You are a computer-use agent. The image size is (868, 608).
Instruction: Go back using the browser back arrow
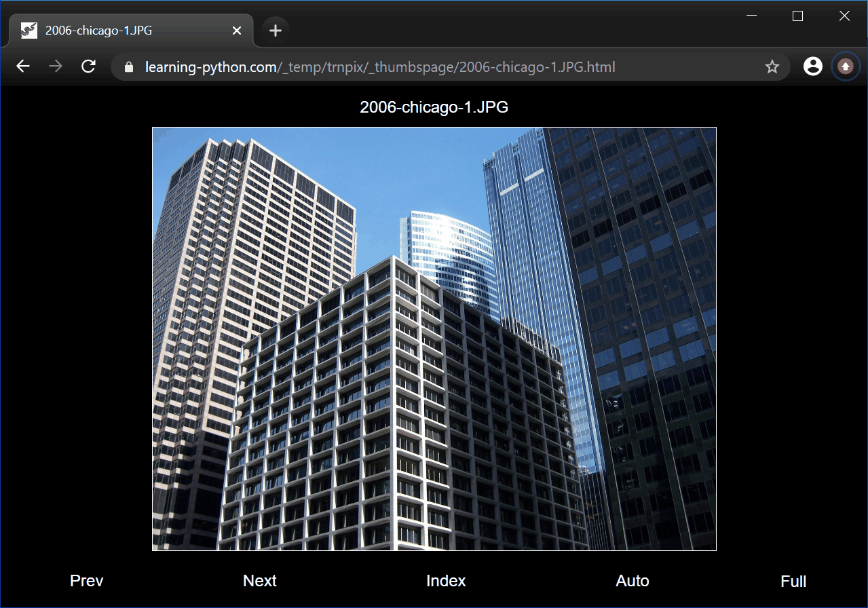coord(23,66)
